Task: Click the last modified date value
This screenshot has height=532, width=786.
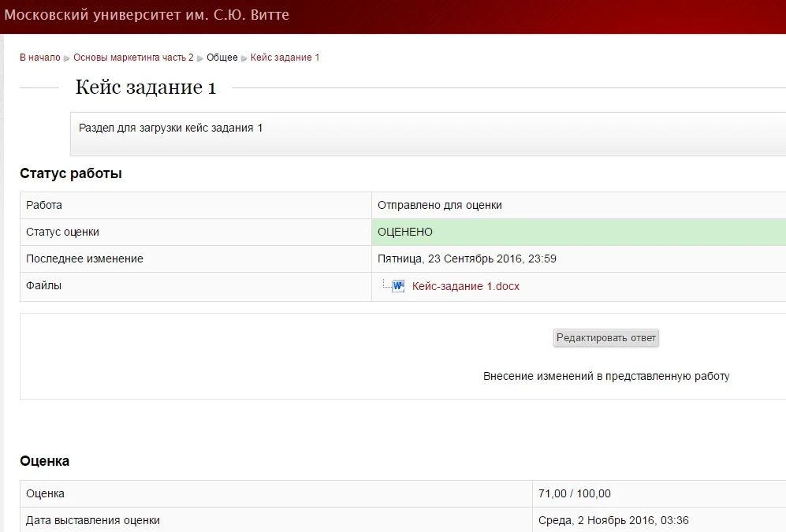Action: coord(467,259)
